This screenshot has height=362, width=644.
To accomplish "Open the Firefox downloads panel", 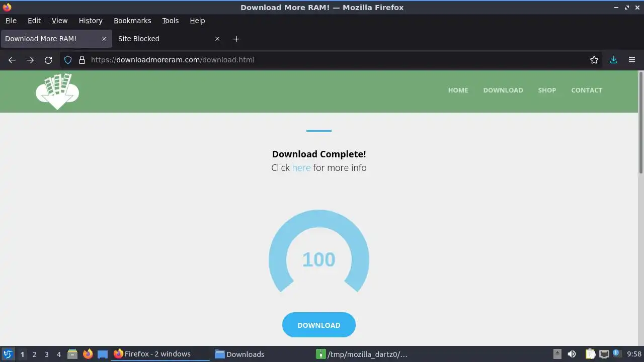I will click(613, 60).
